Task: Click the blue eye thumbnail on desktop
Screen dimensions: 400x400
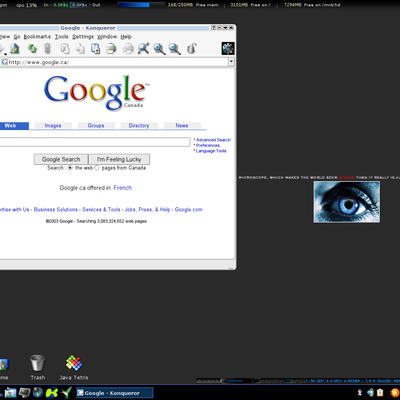Action: click(347, 202)
